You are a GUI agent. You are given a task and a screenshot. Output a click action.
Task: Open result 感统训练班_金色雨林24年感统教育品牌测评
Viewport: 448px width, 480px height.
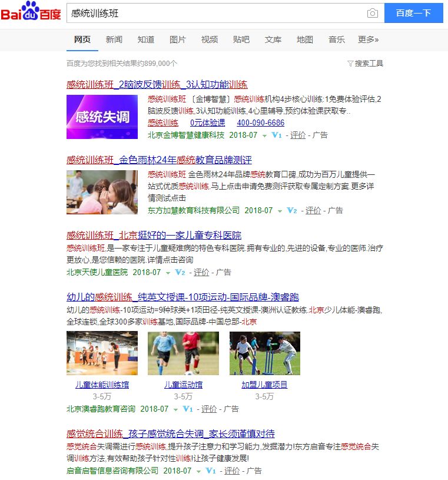tap(159, 160)
